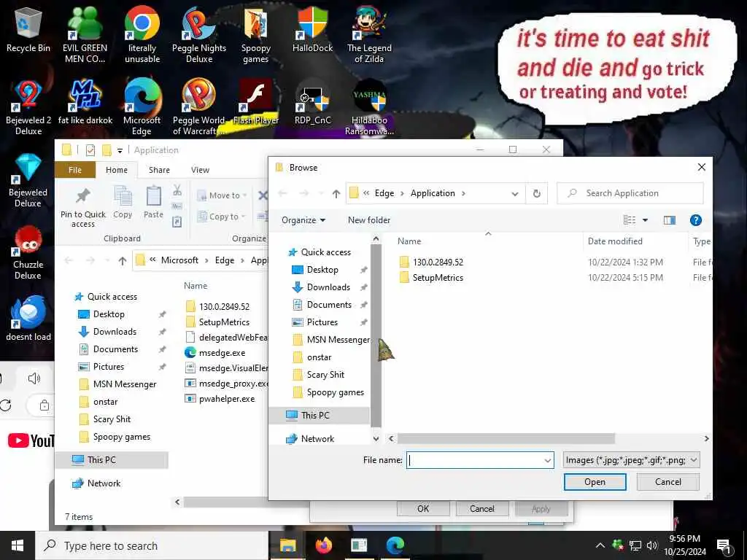Open the 'doesnt load' Thunderbird shortcut

point(28,318)
